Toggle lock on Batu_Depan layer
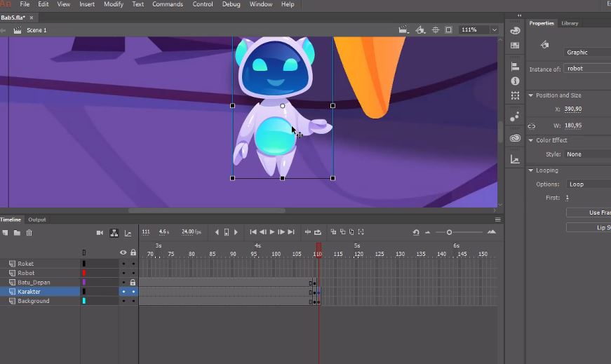The height and width of the screenshot is (364, 611). [133, 283]
